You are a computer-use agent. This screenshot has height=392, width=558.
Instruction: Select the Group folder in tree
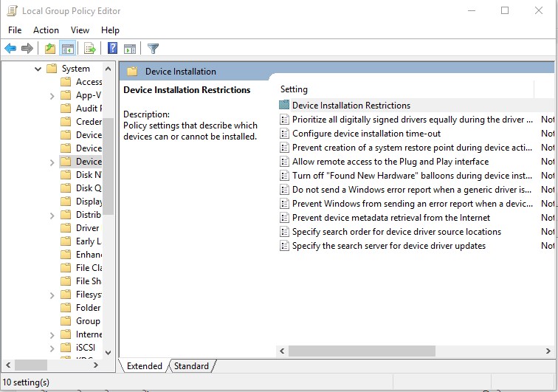click(x=88, y=321)
